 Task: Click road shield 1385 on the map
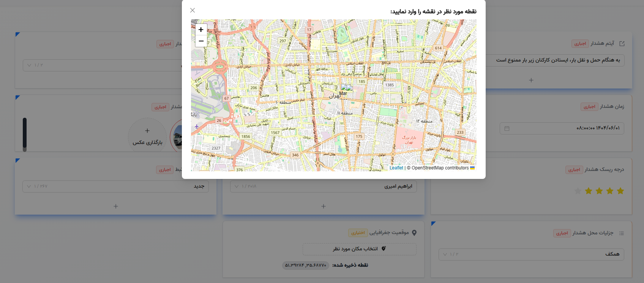390,85
